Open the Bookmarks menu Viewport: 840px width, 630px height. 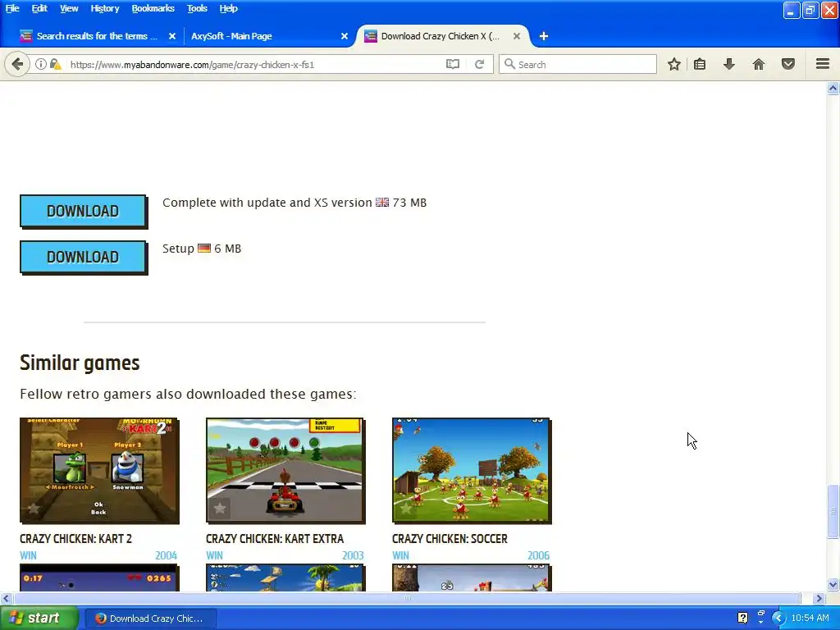(153, 8)
